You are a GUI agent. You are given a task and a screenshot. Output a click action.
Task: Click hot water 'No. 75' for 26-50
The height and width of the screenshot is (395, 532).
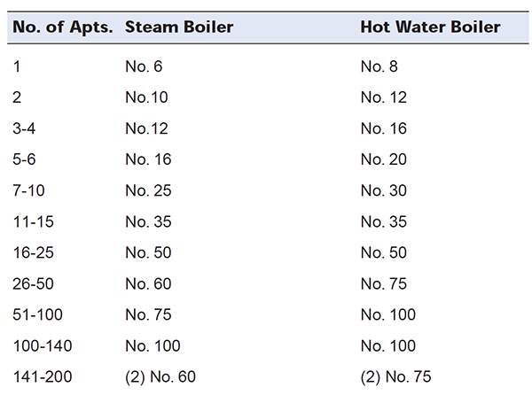(384, 283)
